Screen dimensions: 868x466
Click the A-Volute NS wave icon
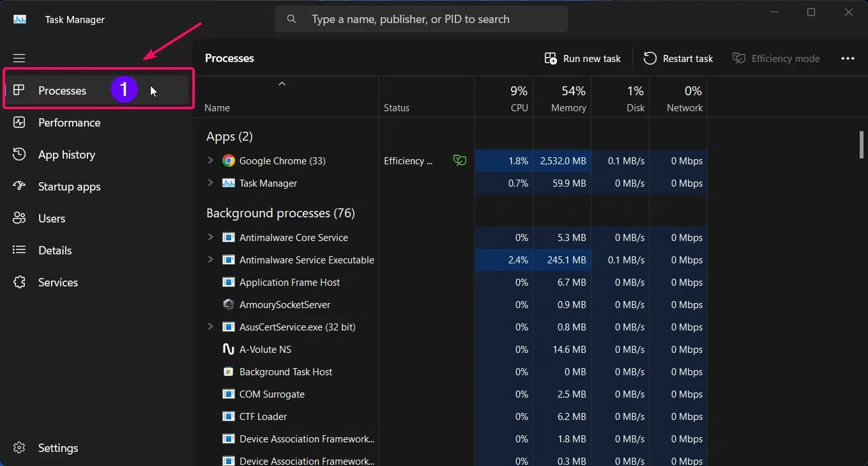(x=228, y=349)
